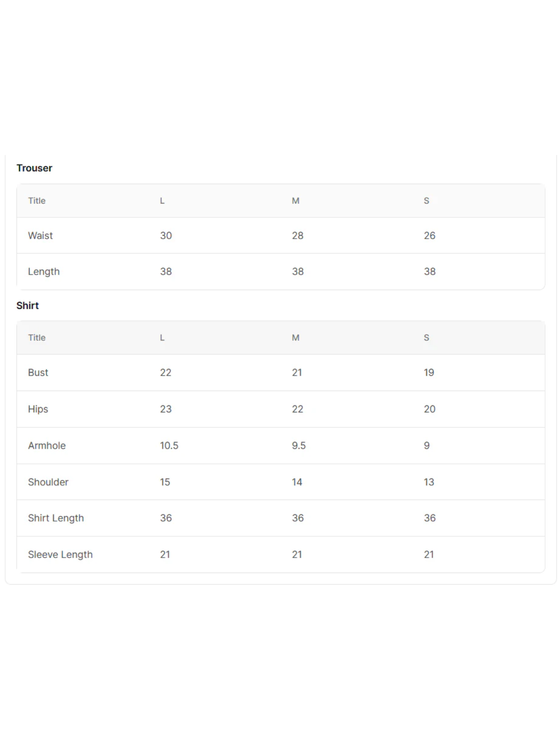Click the Armhole row label
560x747 pixels.
(47, 445)
